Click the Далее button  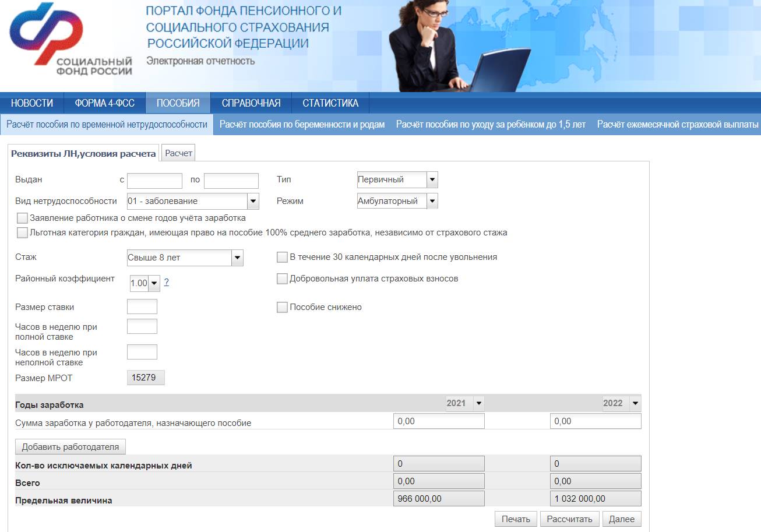click(x=622, y=519)
